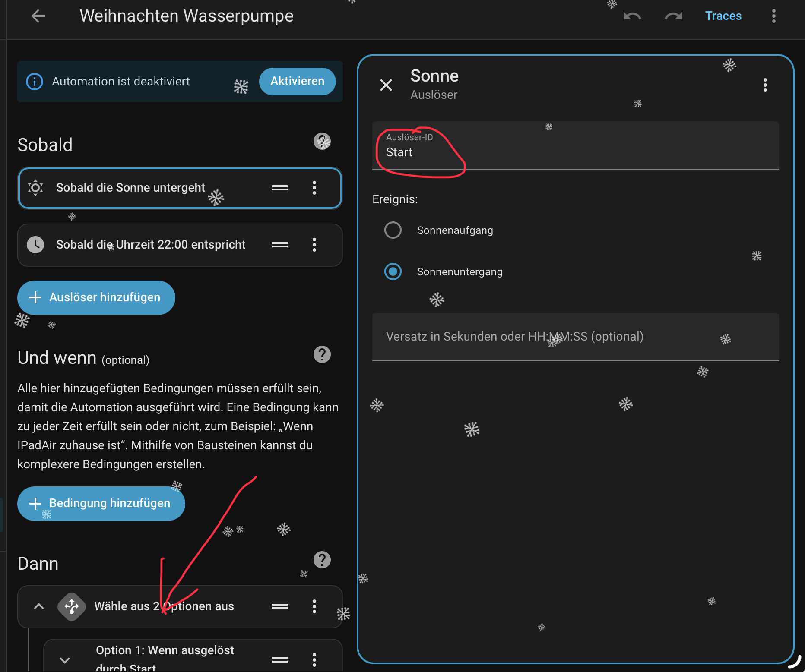Click 'Auslöser hinzufügen' button
805x672 pixels.
click(x=96, y=297)
